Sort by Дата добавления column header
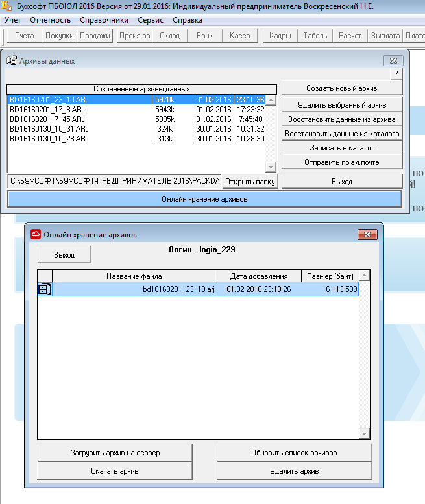The image size is (425, 504). click(259, 276)
